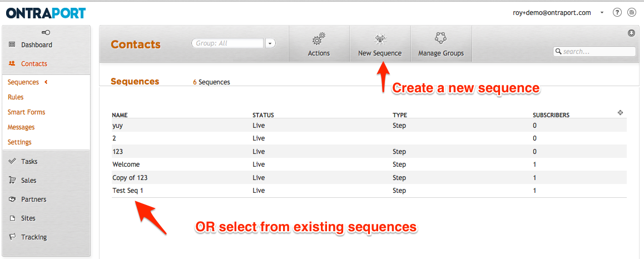644x259 pixels.
Task: Click the Tasks checkmark icon
Action: [x=12, y=161]
